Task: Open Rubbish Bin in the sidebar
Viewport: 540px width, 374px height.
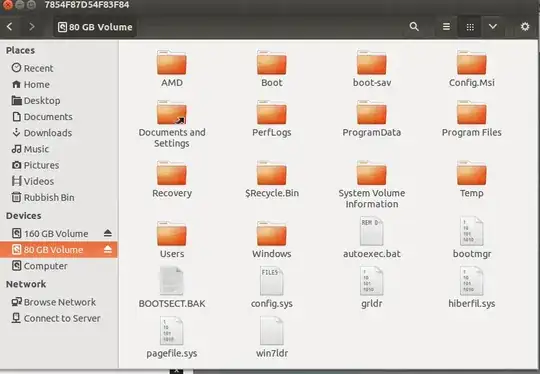Action: click(x=43, y=197)
